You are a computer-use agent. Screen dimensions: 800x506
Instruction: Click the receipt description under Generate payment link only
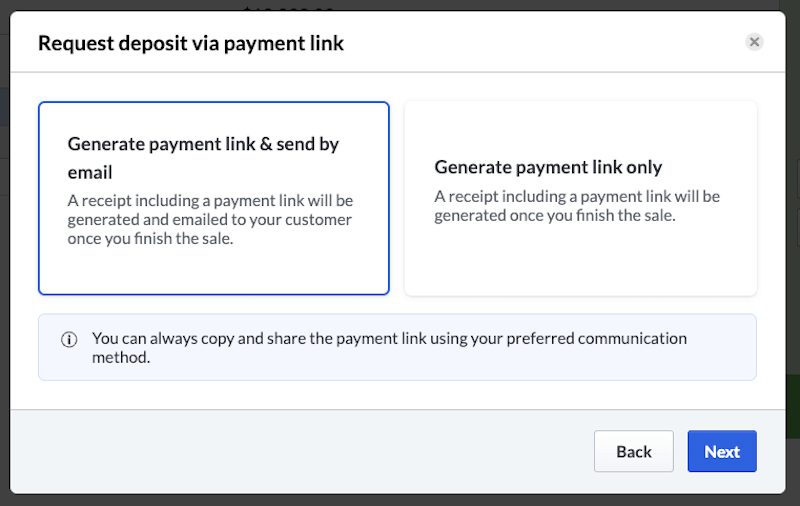point(577,206)
